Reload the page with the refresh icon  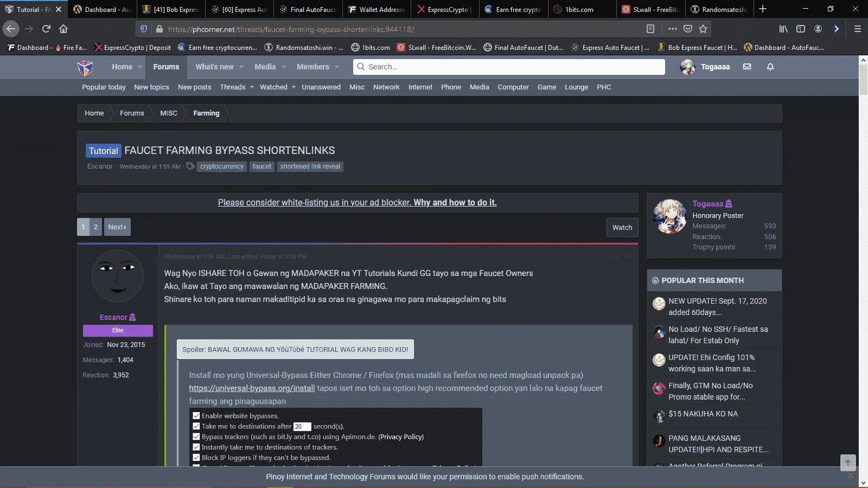[x=46, y=29]
